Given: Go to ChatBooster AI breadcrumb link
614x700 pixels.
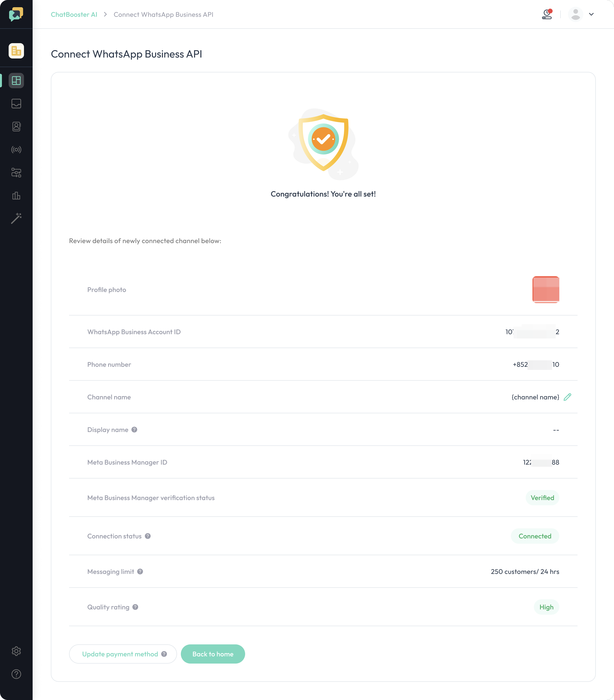Looking at the screenshot, I should [74, 14].
